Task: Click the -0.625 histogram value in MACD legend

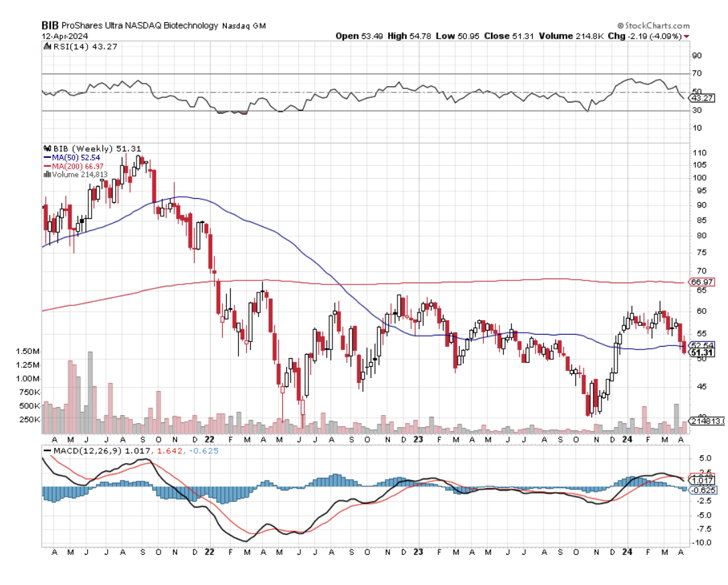Action: point(204,451)
